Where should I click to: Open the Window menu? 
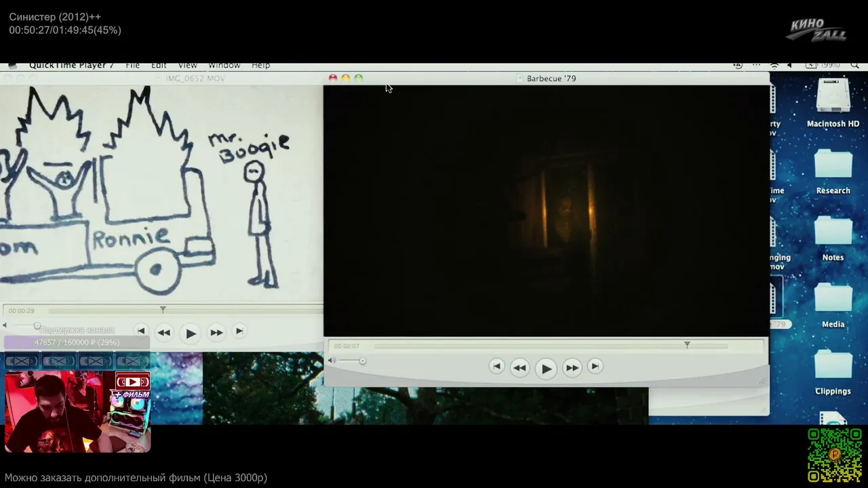click(x=224, y=66)
